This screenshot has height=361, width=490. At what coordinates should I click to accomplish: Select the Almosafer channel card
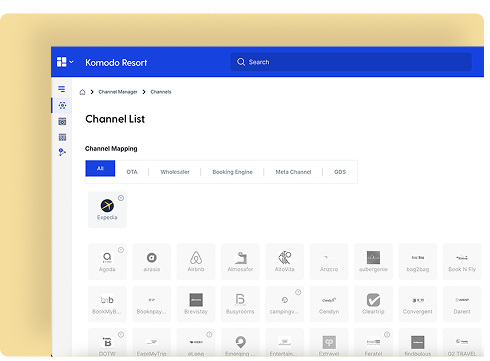coord(240,262)
